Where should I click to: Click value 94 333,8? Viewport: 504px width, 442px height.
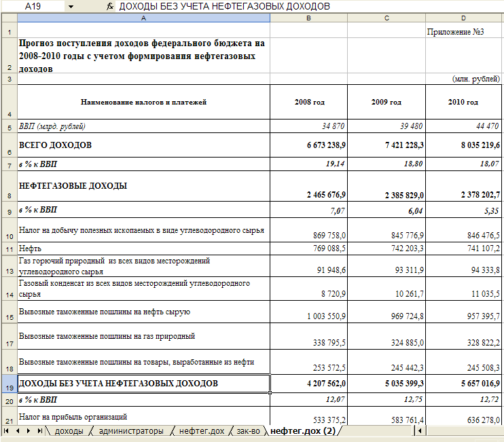pos(463,266)
